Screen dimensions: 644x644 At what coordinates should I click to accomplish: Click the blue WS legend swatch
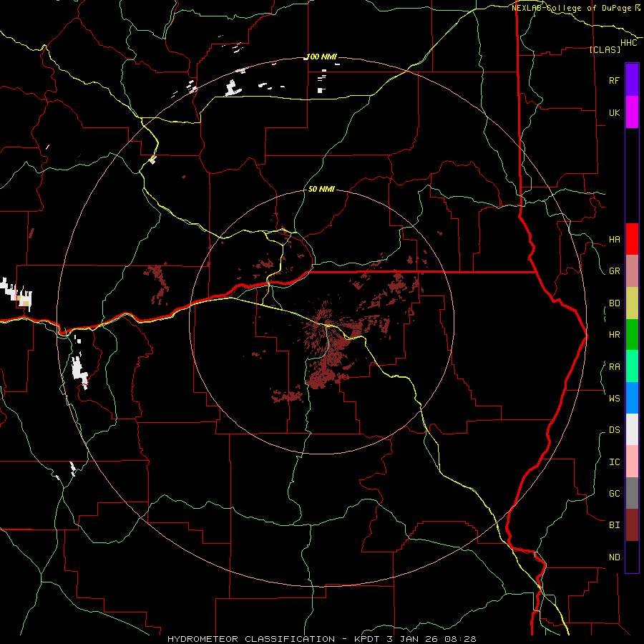pyautogui.click(x=632, y=398)
